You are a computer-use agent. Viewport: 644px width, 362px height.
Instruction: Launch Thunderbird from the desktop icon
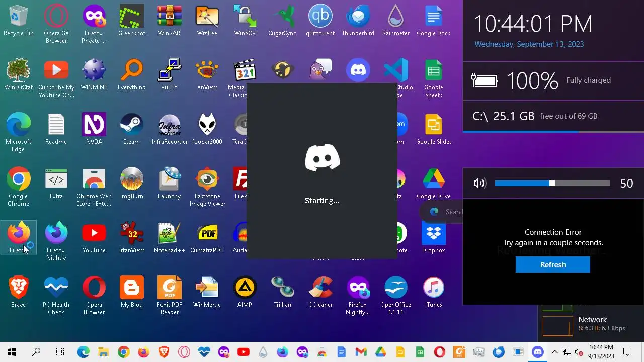point(358,21)
